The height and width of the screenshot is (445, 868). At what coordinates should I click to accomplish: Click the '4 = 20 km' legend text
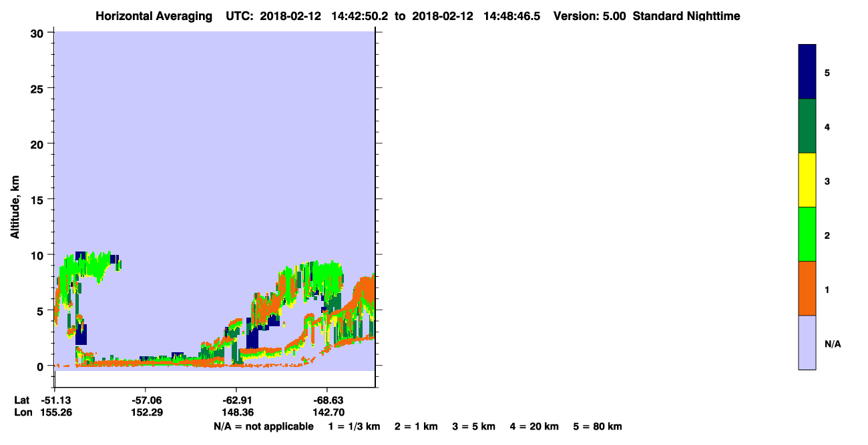pyautogui.click(x=535, y=426)
